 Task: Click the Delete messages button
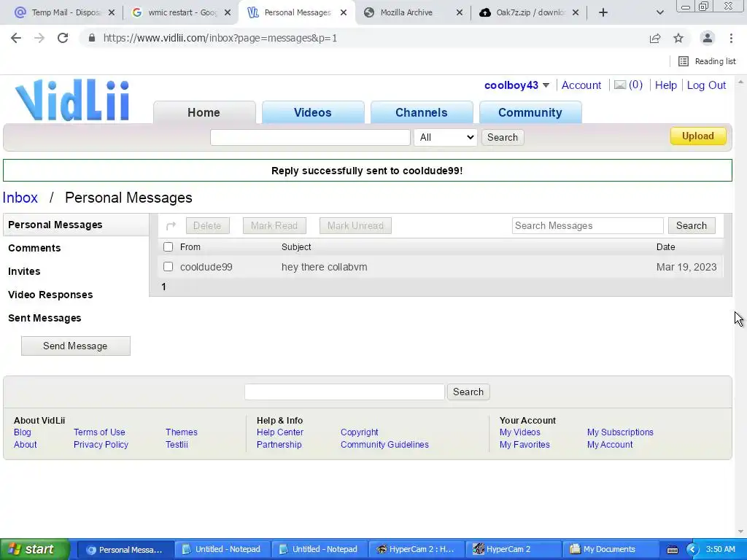[x=207, y=226]
